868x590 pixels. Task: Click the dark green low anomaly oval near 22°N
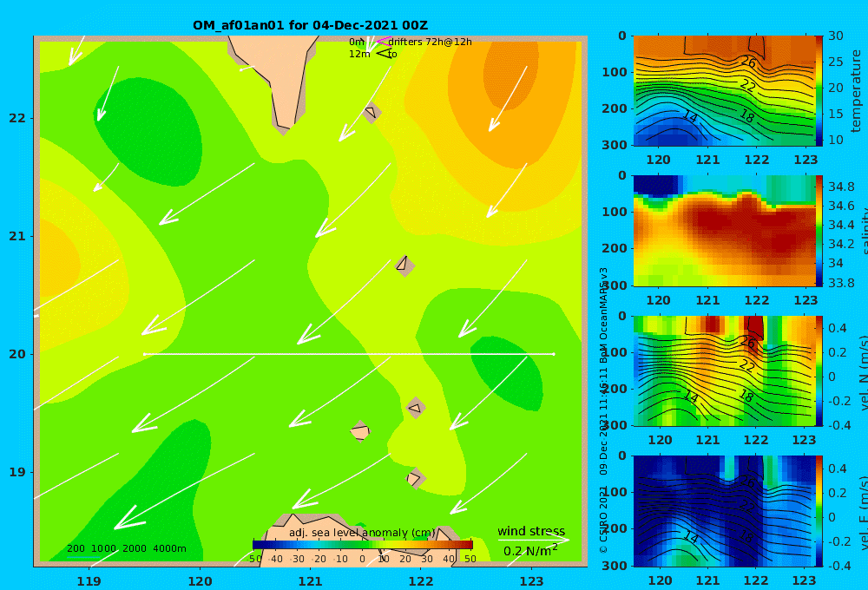click(x=148, y=132)
